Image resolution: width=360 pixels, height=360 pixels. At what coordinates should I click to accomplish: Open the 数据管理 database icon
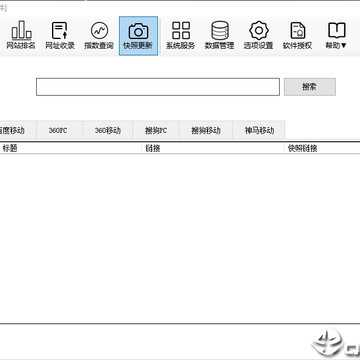(x=220, y=36)
